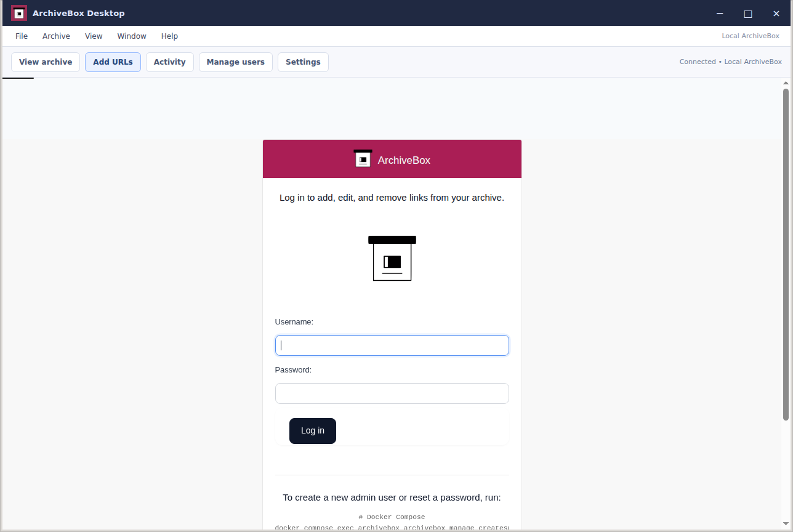Click the vertical scrollbar thumb

(x=786, y=254)
